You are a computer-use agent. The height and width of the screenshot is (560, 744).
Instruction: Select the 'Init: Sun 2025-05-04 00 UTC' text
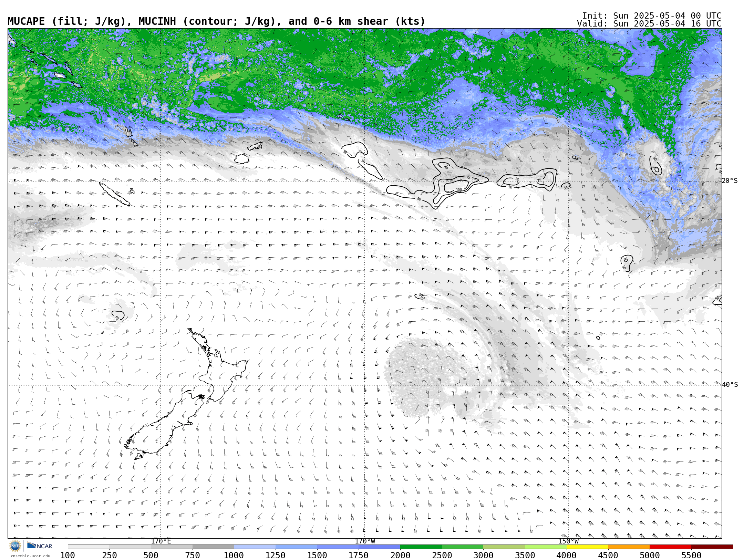coord(652,16)
